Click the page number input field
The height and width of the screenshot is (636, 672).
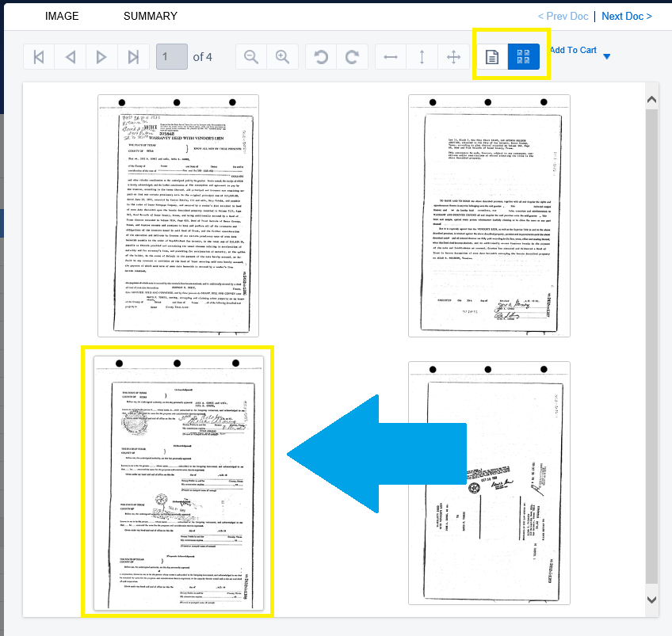(172, 56)
